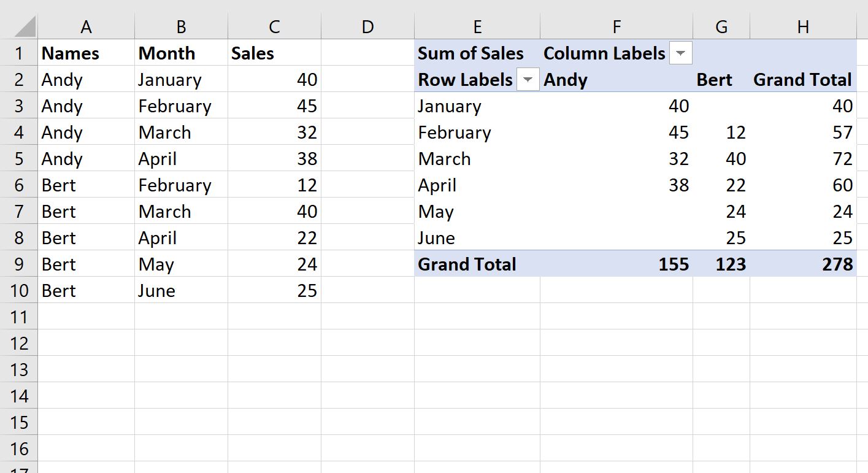This screenshot has width=868, height=473.
Task: Open the Column Labels filter dropdown
Action: (680, 53)
